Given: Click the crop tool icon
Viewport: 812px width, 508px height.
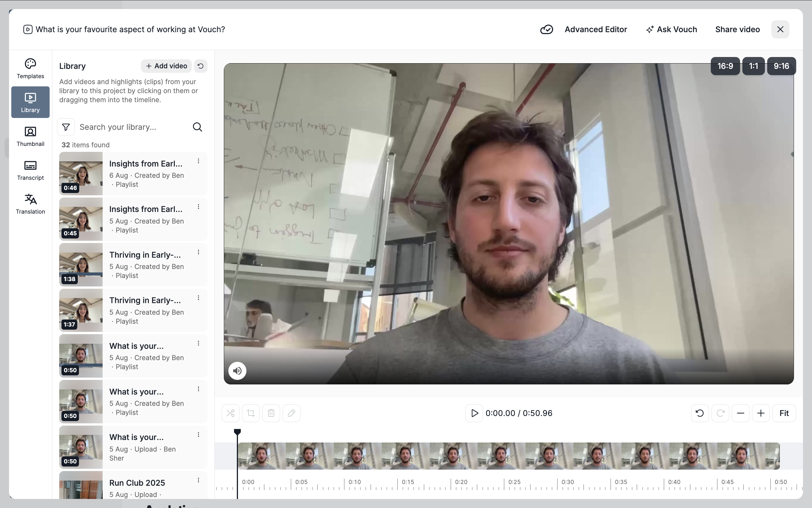Looking at the screenshot, I should [251, 413].
